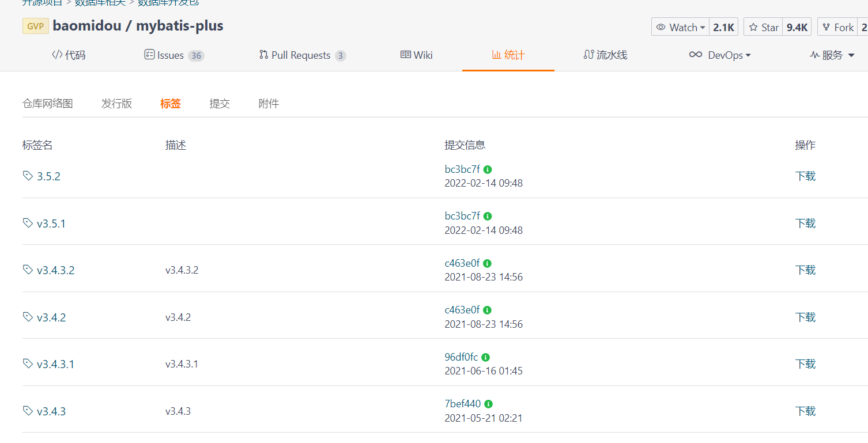The width and height of the screenshot is (868, 443).
Task: Click green status icon in v3.5.1 row
Action: (x=488, y=216)
